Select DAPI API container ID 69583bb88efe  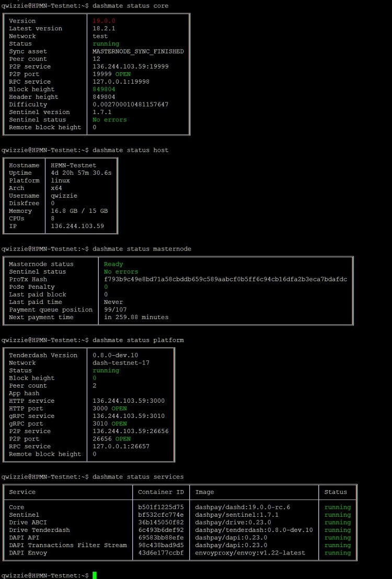click(160, 538)
